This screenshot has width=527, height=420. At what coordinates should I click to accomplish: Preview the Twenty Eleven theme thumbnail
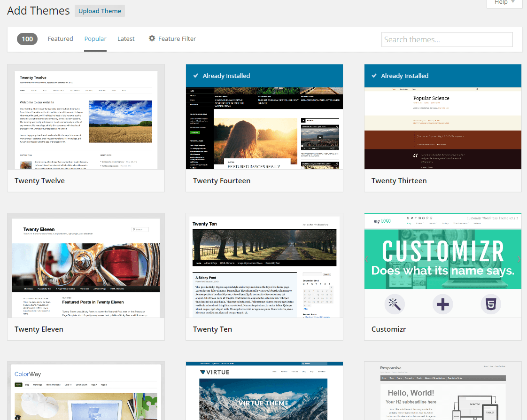point(86,265)
